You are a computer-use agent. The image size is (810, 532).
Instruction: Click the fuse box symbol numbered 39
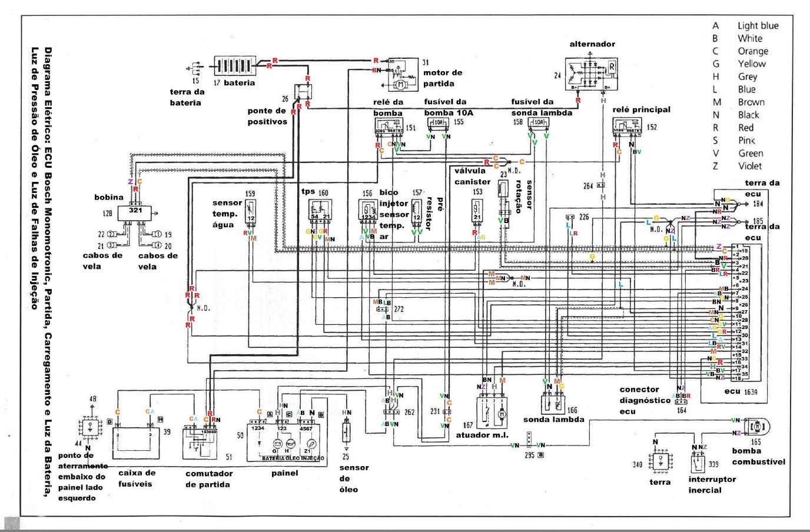[136, 441]
